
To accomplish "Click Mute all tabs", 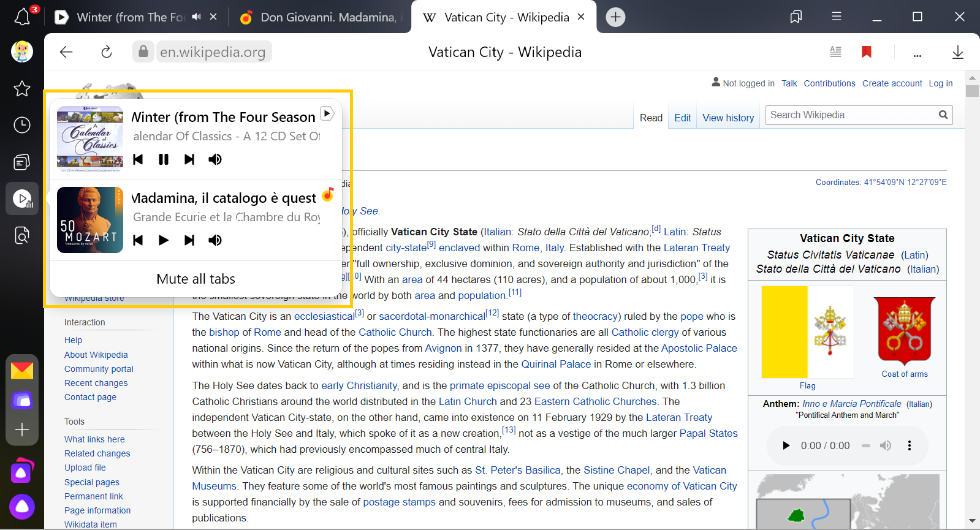I will 196,279.
